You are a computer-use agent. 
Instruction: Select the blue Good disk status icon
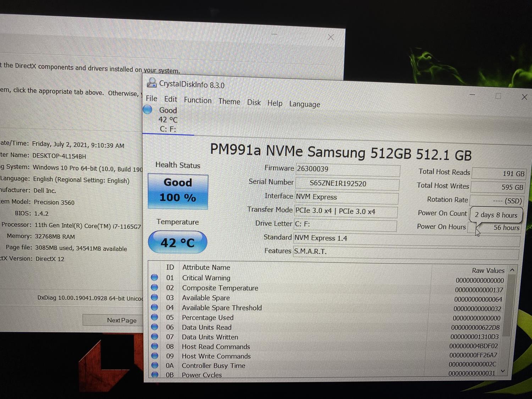(x=148, y=110)
